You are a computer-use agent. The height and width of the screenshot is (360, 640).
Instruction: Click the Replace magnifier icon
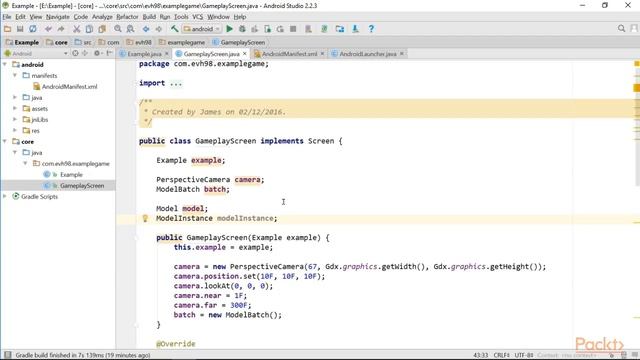click(130, 29)
